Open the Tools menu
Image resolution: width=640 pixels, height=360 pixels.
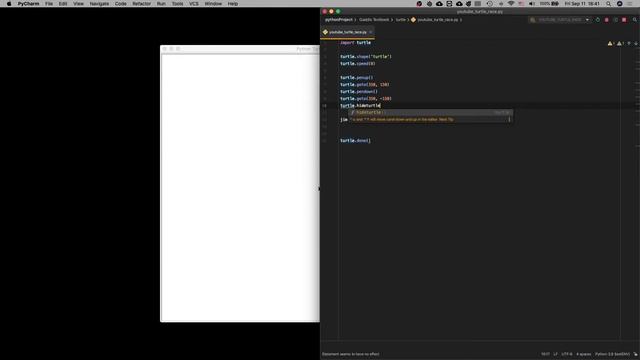(x=178, y=4)
